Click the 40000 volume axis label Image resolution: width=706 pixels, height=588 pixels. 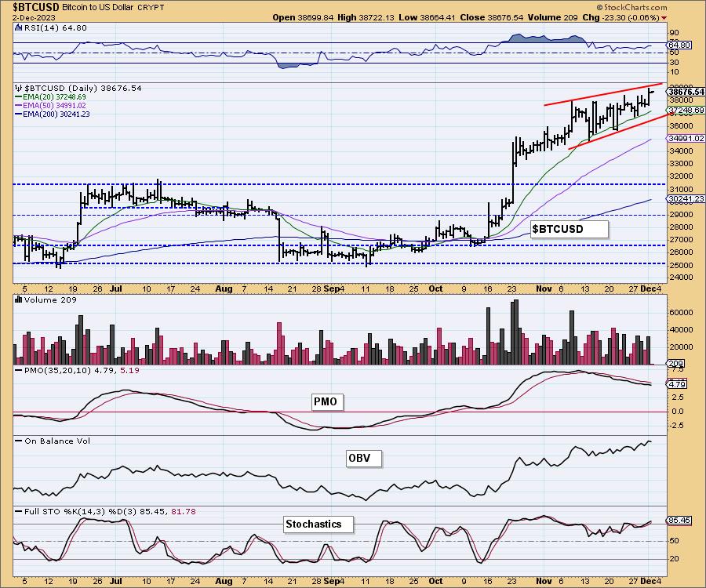tap(681, 330)
